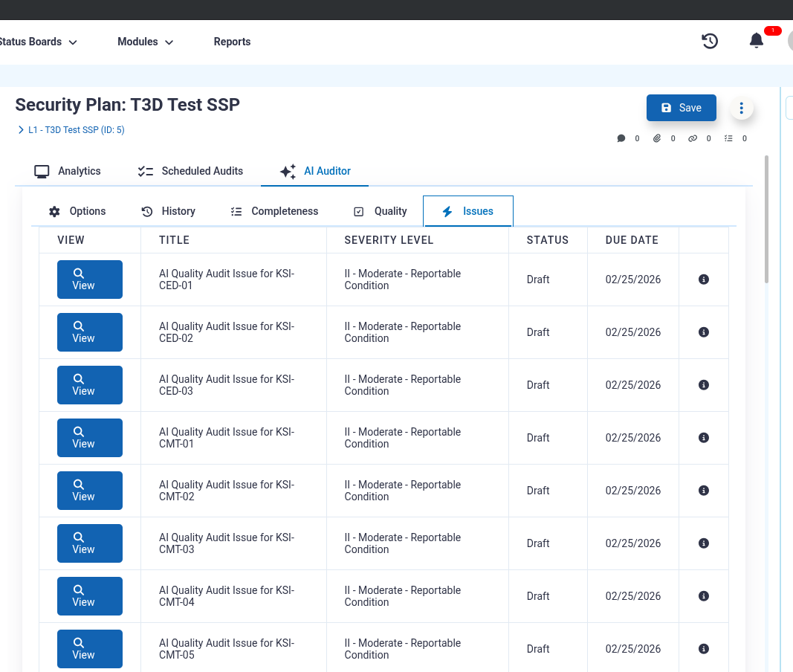Open the three-dot more actions menu
Image resolution: width=793 pixels, height=672 pixels.
pyautogui.click(x=742, y=108)
